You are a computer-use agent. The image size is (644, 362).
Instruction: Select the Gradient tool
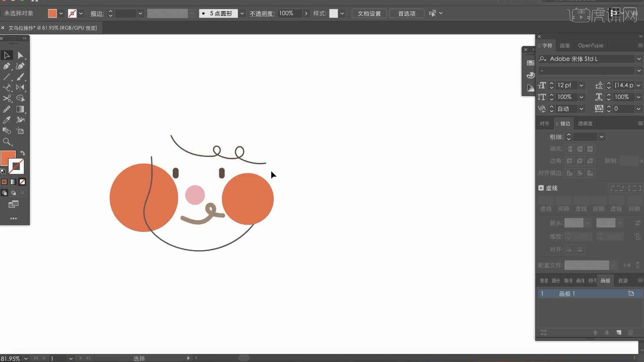[x=20, y=109]
